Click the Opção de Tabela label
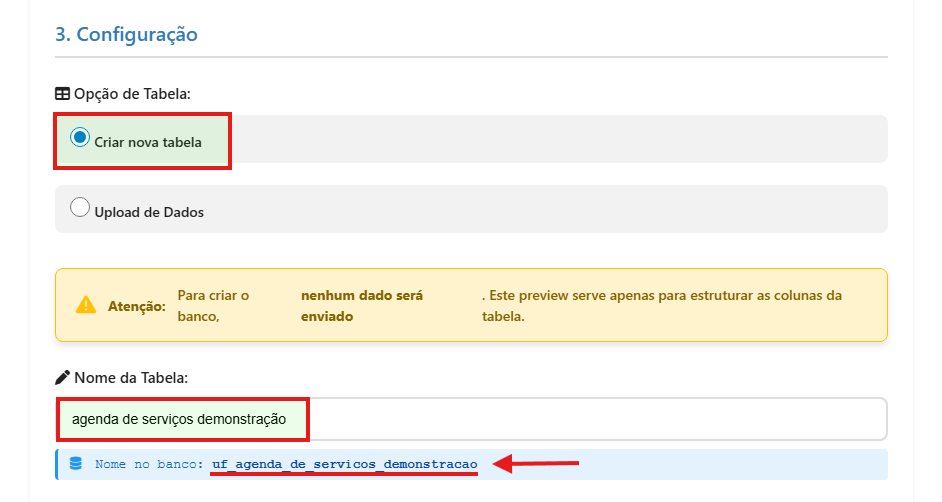 click(x=132, y=94)
